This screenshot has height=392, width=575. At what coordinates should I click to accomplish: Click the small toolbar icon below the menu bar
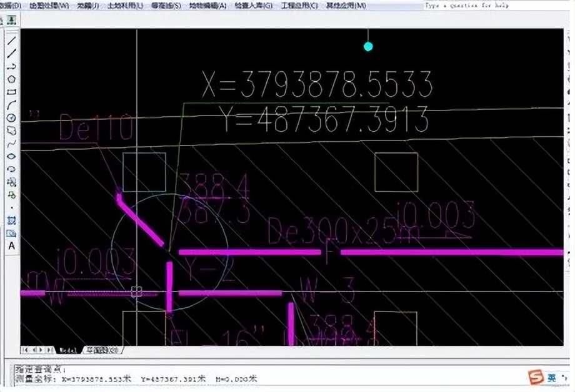12,20
